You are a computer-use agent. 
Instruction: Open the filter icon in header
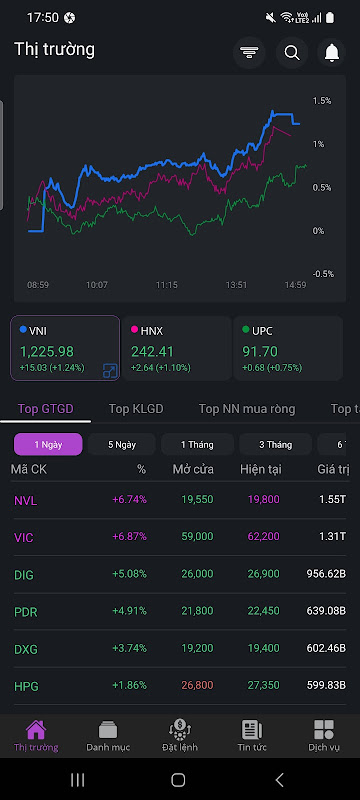249,53
